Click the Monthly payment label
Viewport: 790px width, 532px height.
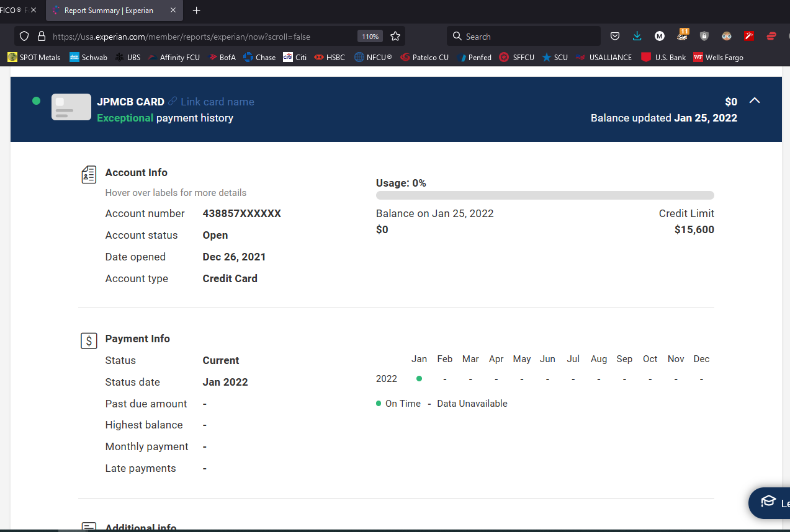point(147,446)
